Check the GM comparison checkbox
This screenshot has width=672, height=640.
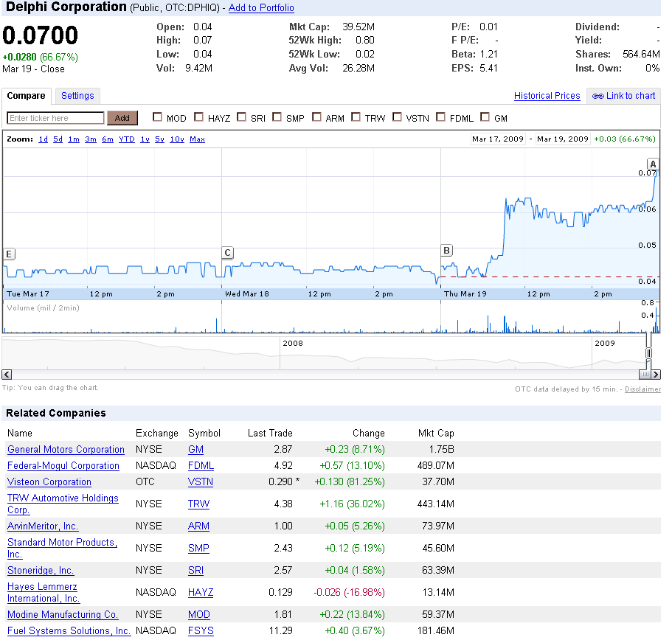click(485, 117)
